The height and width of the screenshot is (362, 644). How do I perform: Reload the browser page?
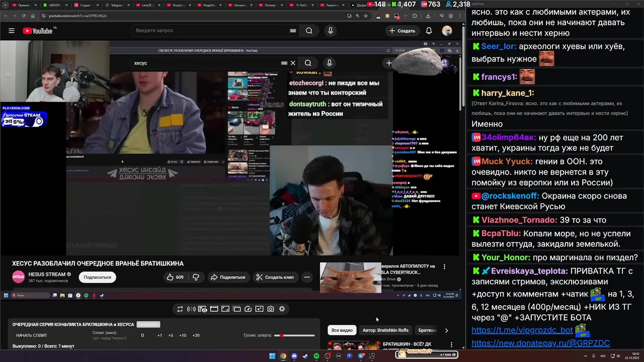pos(24,16)
